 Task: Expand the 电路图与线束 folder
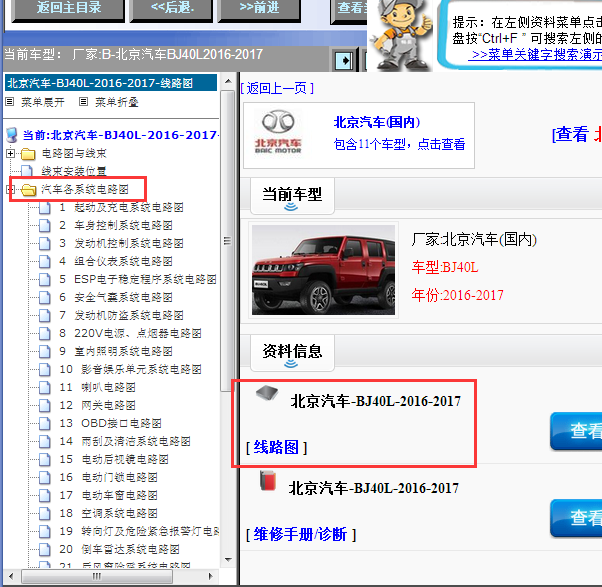pyautogui.click(x=10, y=154)
